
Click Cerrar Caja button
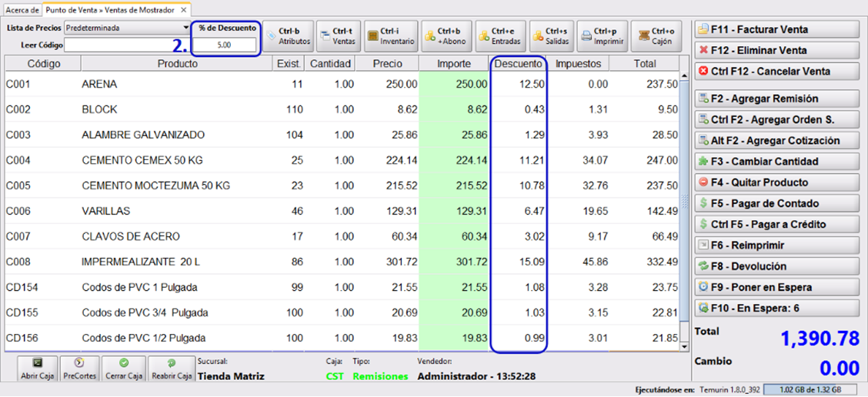(x=124, y=369)
